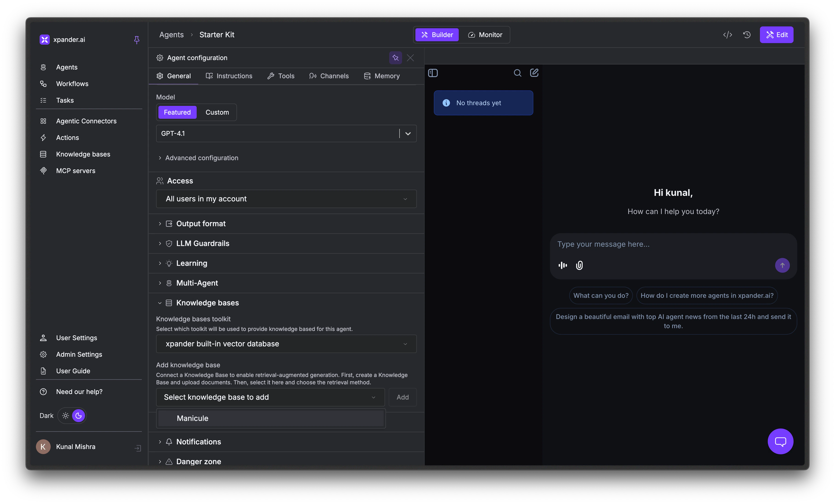Image resolution: width=835 pixels, height=504 pixels.
Task: Open the code view for the agent
Action: click(727, 35)
